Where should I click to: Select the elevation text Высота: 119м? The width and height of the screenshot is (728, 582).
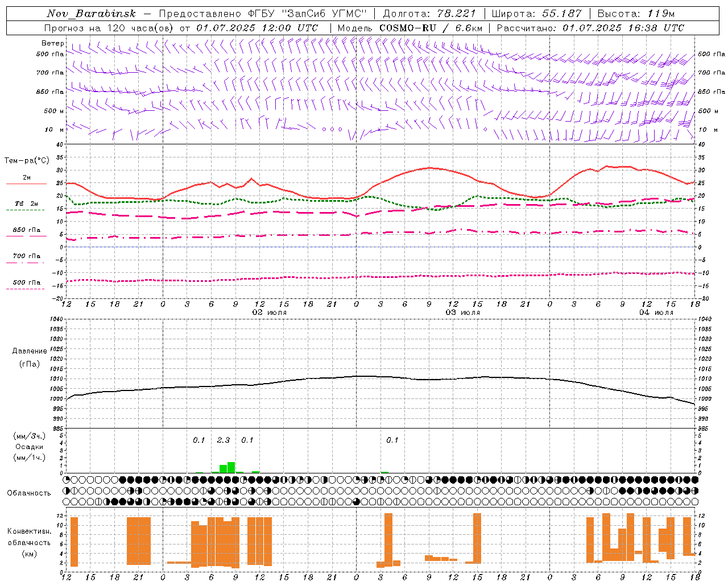click(637, 14)
